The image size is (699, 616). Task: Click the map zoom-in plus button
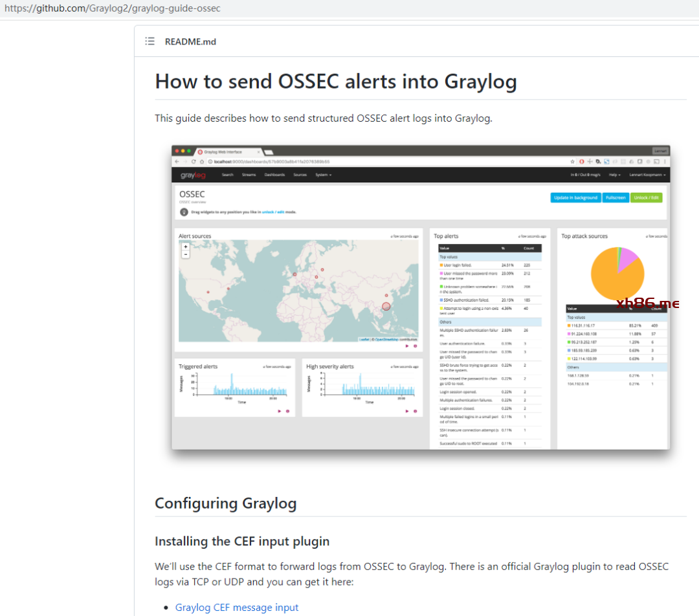[186, 247]
